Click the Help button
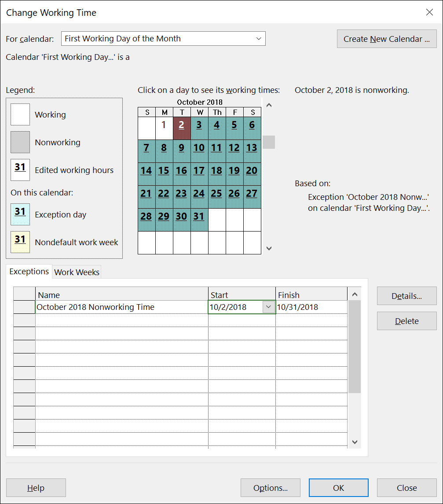This screenshot has width=443, height=504. [x=36, y=488]
